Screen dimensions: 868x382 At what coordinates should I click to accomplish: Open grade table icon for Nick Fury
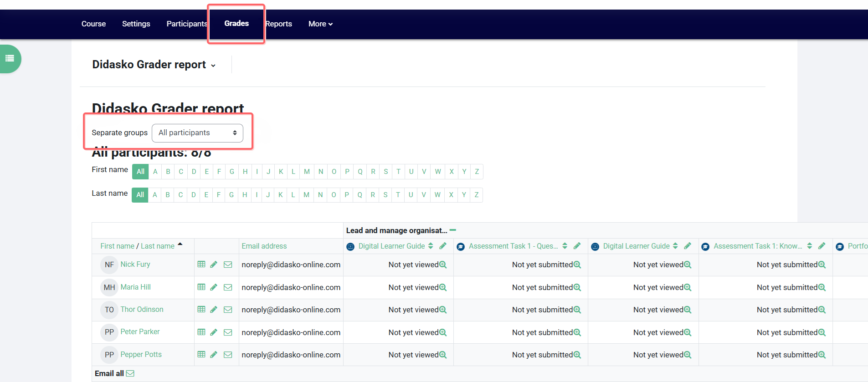[201, 265]
